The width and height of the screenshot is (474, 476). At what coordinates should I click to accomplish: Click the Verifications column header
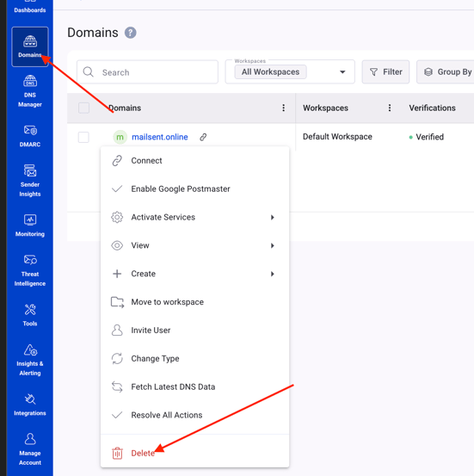(x=432, y=108)
